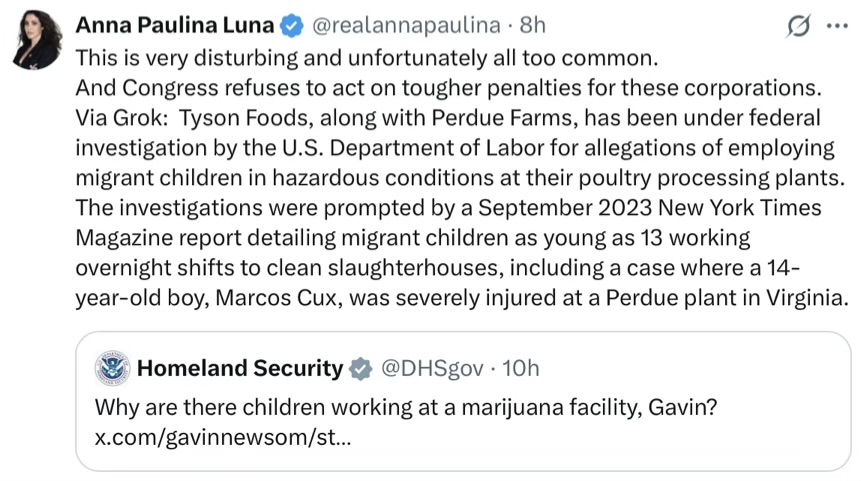Click the 8h post timestamp
Viewport: 861px width, 481px height.
533,25
